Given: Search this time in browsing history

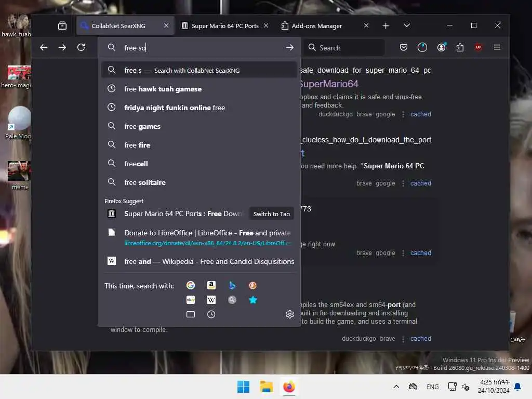Looking at the screenshot, I should tap(211, 314).
